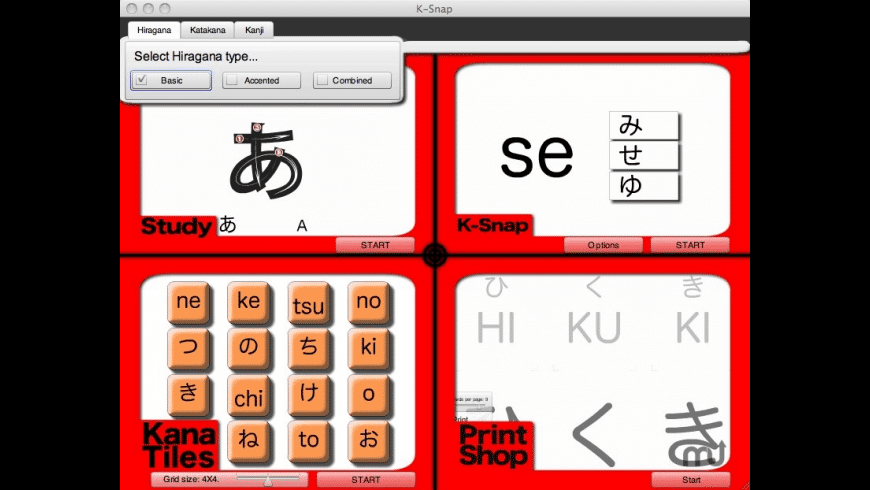The width and height of the screenshot is (870, 490).
Task: Pick the 'to' kana tile
Action: (x=308, y=441)
